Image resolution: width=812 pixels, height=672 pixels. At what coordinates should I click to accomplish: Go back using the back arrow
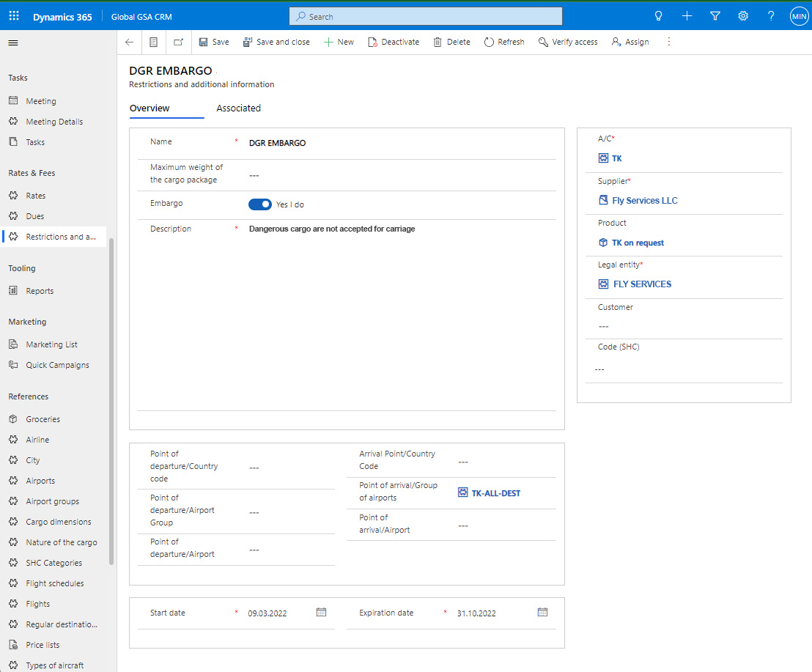click(x=129, y=43)
